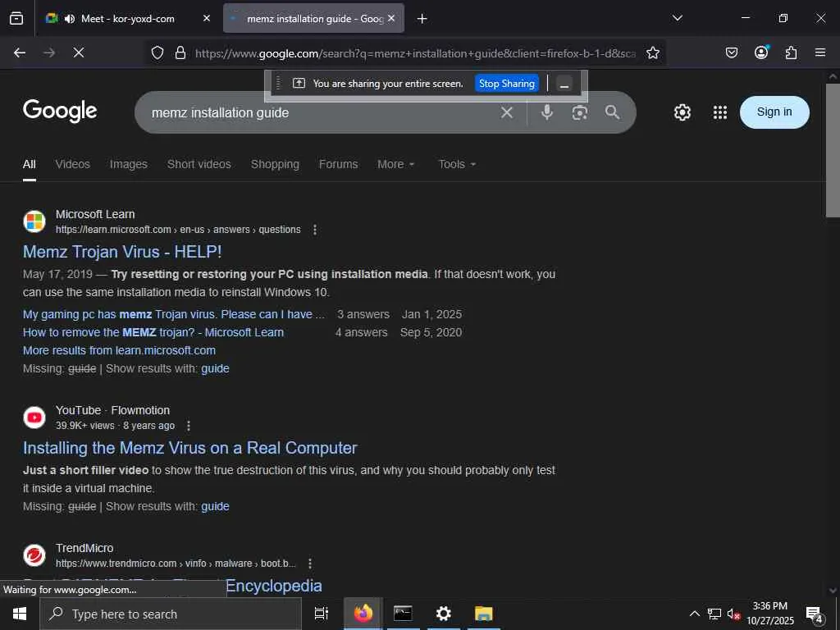
Task: Open Memz Trojan Virus - HELP! result
Action: 122,252
